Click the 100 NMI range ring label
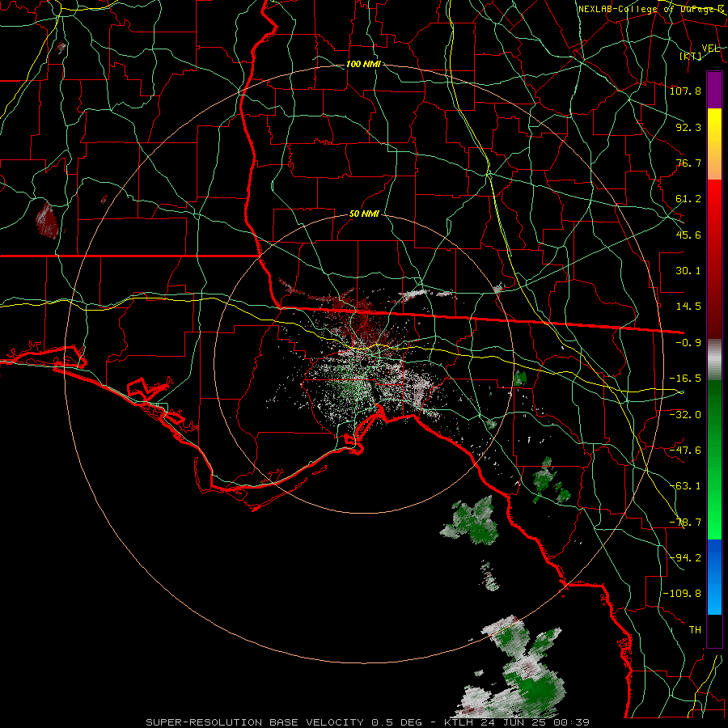 point(363,64)
